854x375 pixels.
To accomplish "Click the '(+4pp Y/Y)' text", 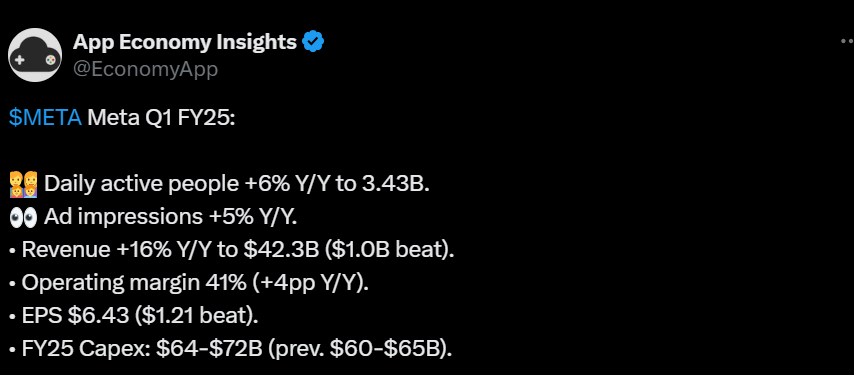I will pos(310,283).
